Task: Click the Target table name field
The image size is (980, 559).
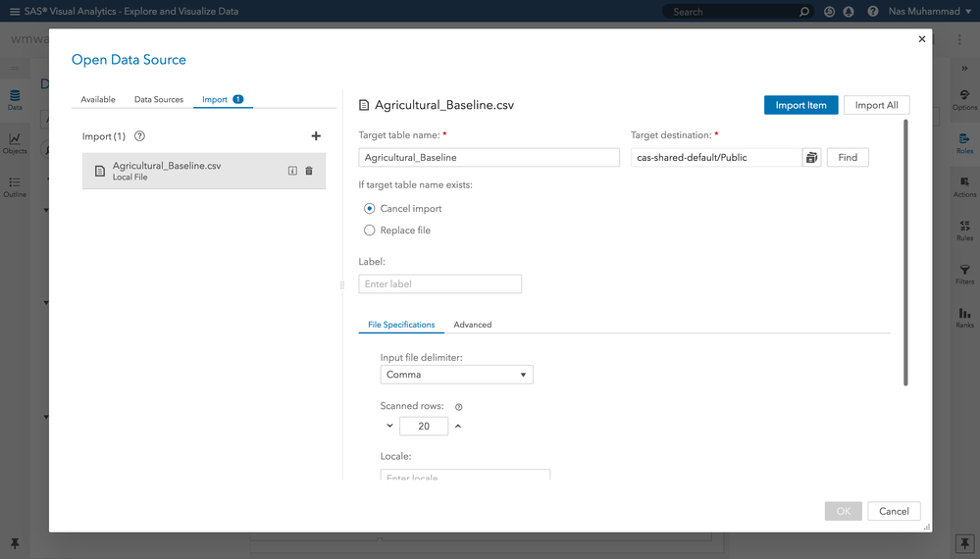Action: (489, 157)
